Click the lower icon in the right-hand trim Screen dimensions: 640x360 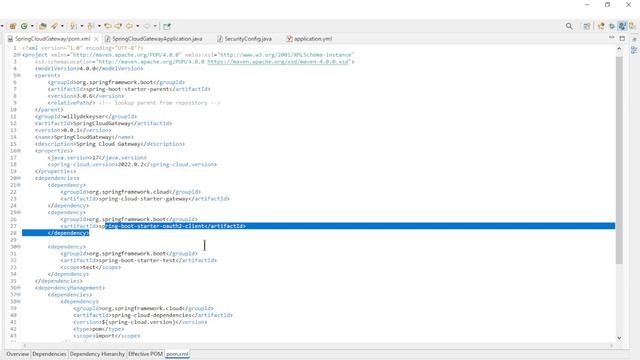tap(634, 50)
